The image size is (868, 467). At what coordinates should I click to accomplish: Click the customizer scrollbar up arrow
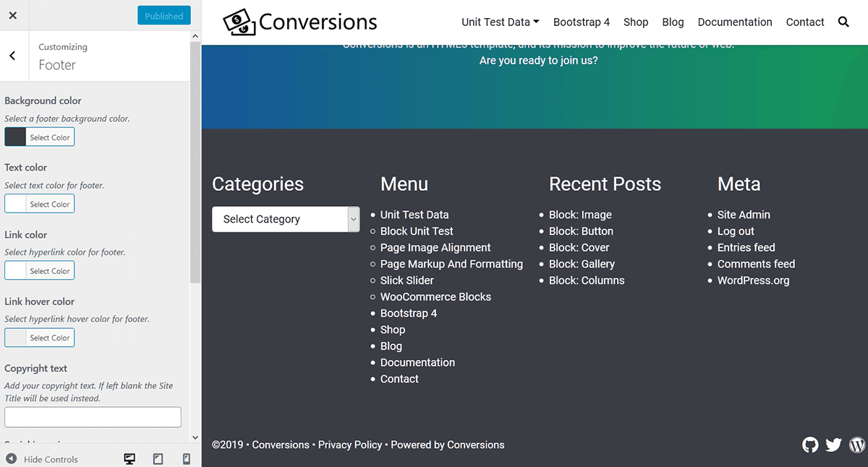195,35
